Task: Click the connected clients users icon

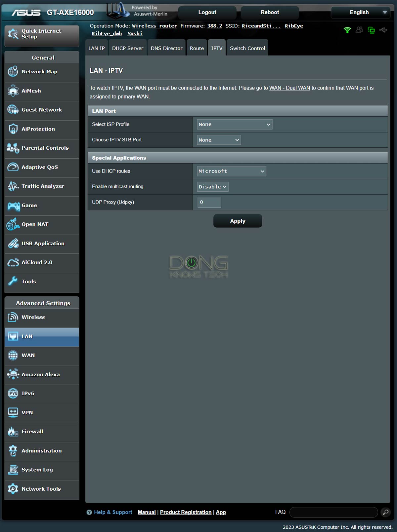Action: click(x=359, y=30)
